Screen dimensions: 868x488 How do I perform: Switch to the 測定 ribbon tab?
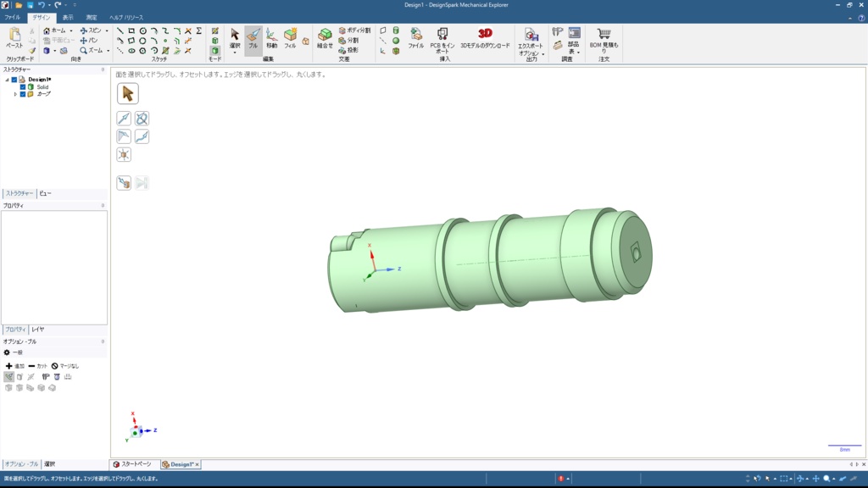tap(92, 18)
